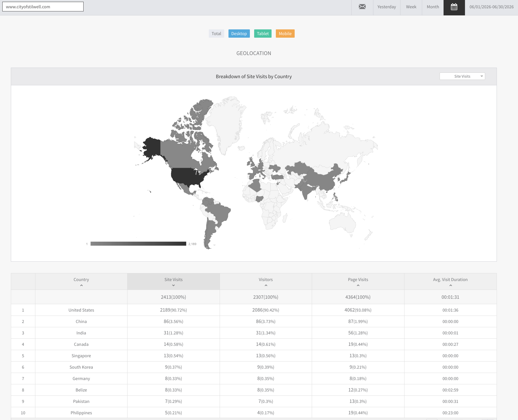Click the 4062(93.08%) page visits value
The height and width of the screenshot is (420, 518).
tap(358, 310)
